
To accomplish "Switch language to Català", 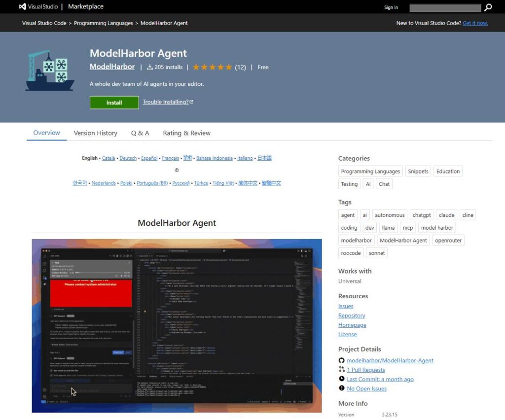I will point(108,158).
